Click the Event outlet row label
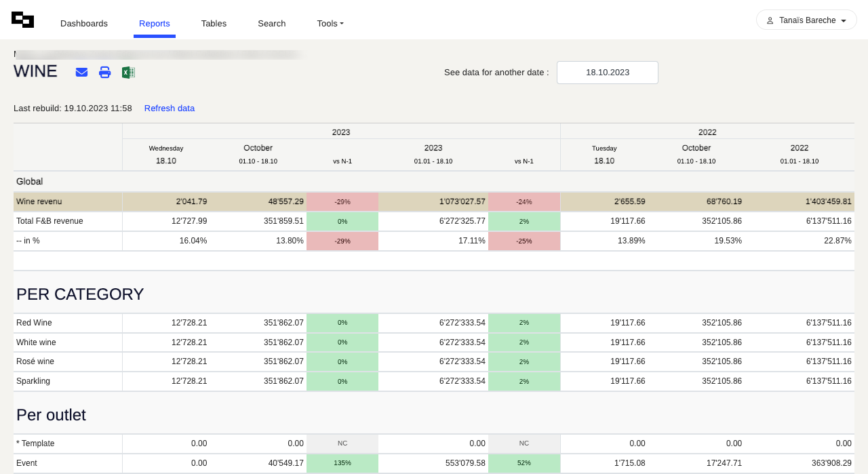Image resolution: width=868 pixels, height=474 pixels. point(26,463)
